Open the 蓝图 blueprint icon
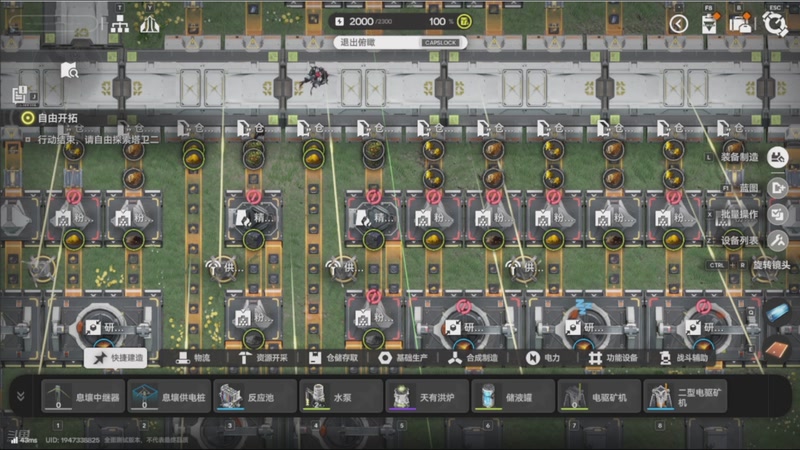The image size is (800, 450). [x=778, y=188]
